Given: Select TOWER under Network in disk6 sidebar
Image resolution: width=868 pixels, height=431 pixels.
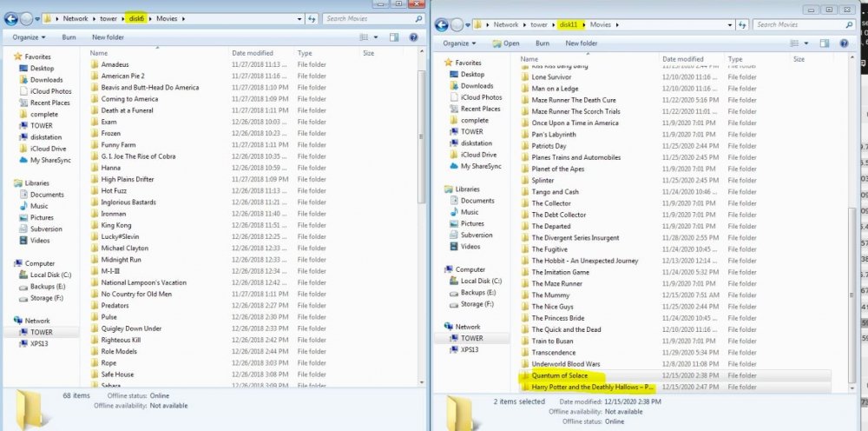Looking at the screenshot, I should point(42,333).
